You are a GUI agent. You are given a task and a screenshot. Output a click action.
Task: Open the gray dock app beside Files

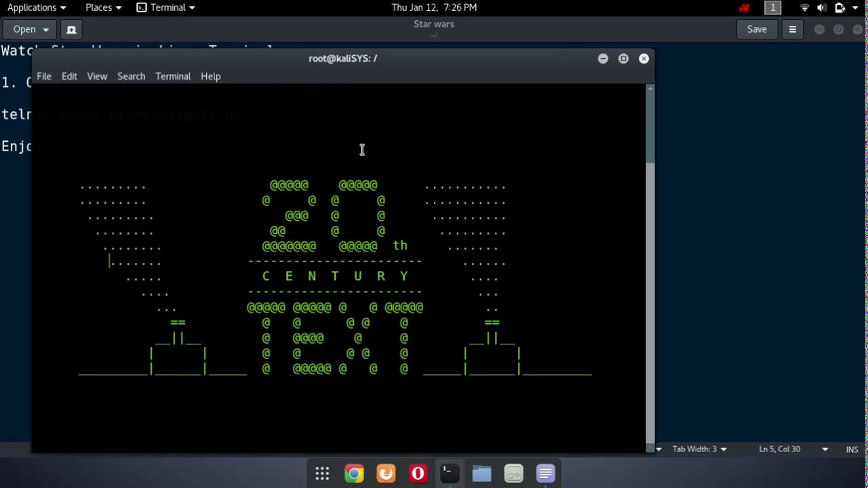[x=513, y=473]
